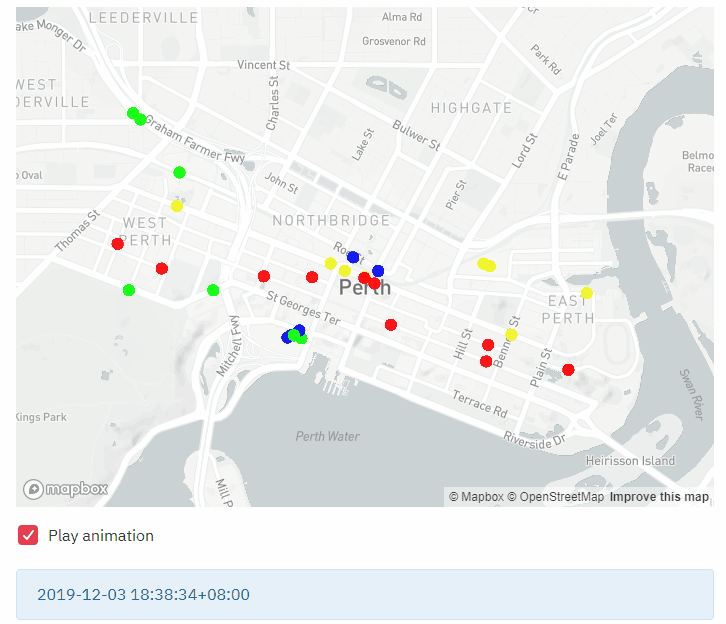Select yellow marker above the East Perth label
Image resolution: width=726 pixels, height=624 pixels.
click(587, 293)
